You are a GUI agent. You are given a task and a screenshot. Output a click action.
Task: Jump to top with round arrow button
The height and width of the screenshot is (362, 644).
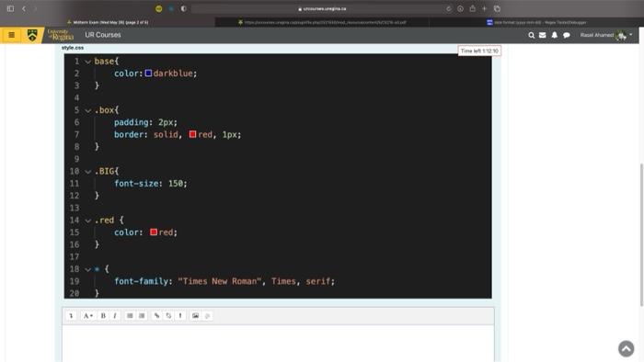626,349
